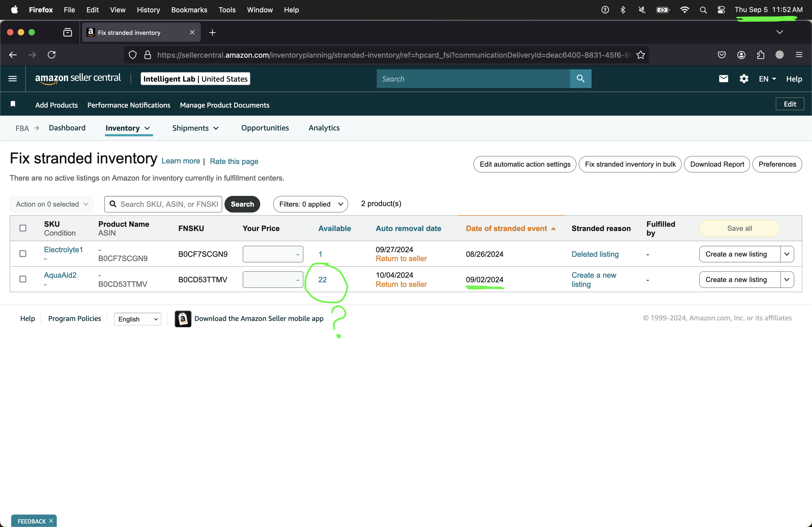Click the Performance Notifications link
The height and width of the screenshot is (527, 812).
129,105
